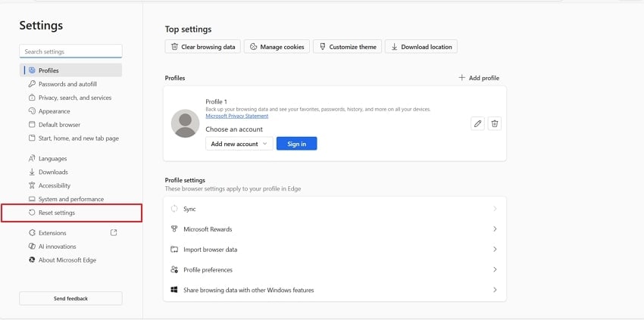Click the "Profile 1" name text
Image resolution: width=644 pixels, height=320 pixels.
[216, 101]
